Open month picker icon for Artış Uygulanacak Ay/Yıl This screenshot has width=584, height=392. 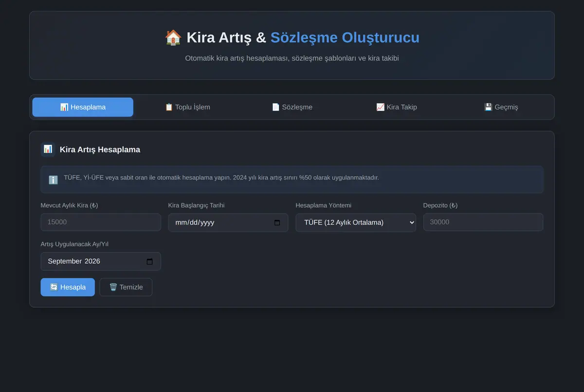(149, 261)
